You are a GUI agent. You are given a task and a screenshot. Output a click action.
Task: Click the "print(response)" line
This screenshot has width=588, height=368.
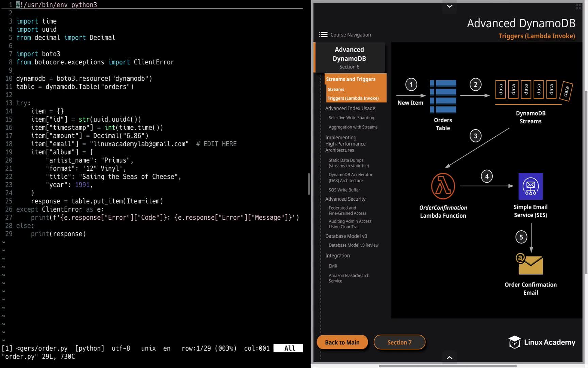(x=59, y=234)
